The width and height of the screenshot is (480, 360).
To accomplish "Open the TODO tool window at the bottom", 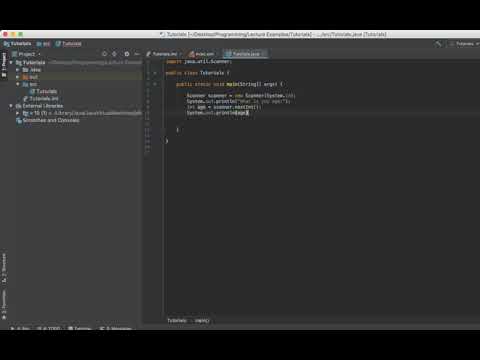I will 49,328.
